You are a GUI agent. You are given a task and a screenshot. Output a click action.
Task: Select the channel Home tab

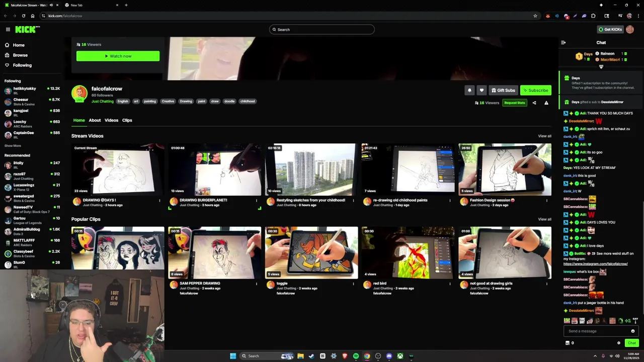point(79,120)
